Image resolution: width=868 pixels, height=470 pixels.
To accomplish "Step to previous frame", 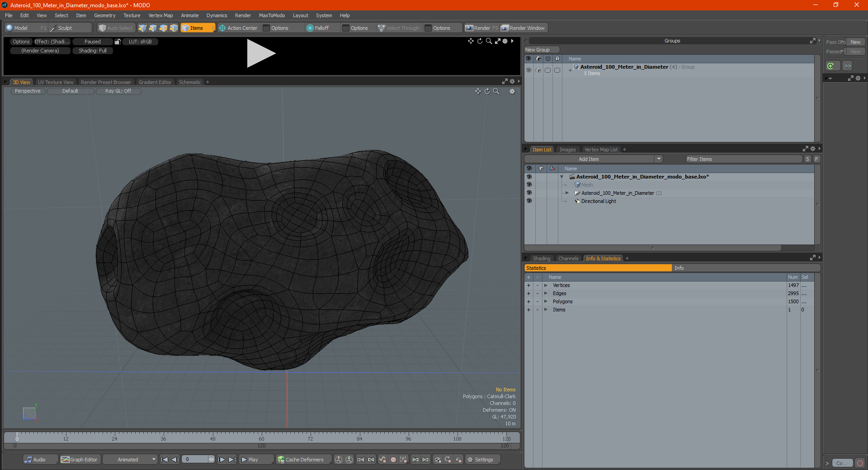I will click(x=175, y=460).
